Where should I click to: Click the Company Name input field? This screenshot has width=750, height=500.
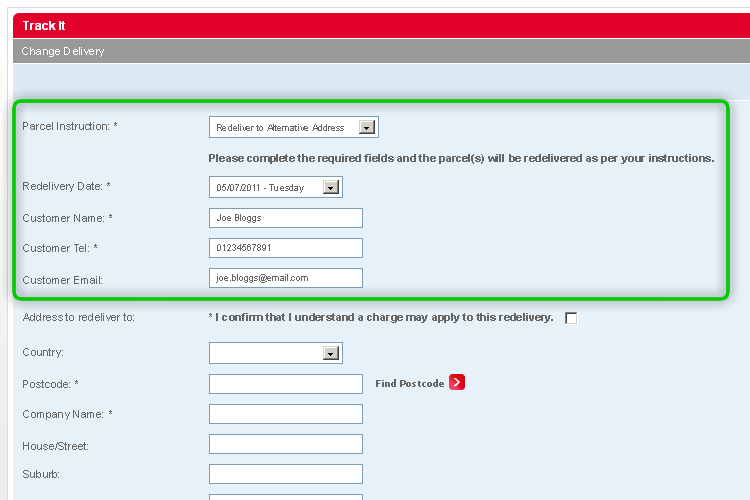(x=286, y=414)
